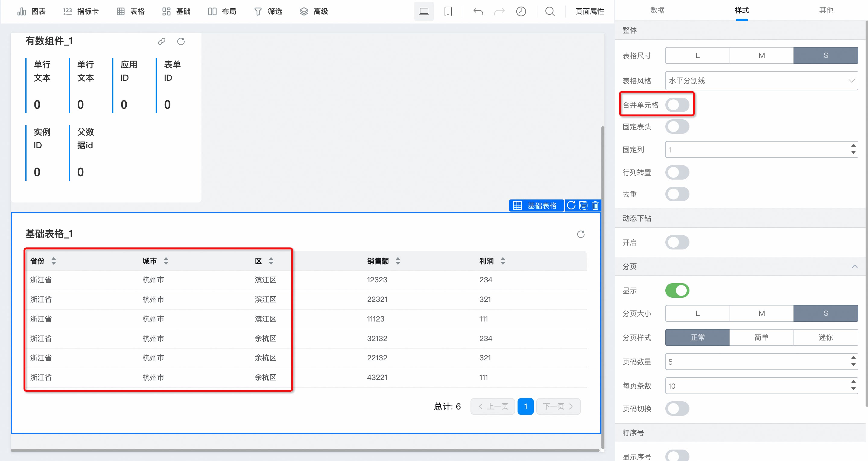Screen dimensions: 868x461
Task: Refresh the 基础表格_1 table
Action: click(581, 234)
